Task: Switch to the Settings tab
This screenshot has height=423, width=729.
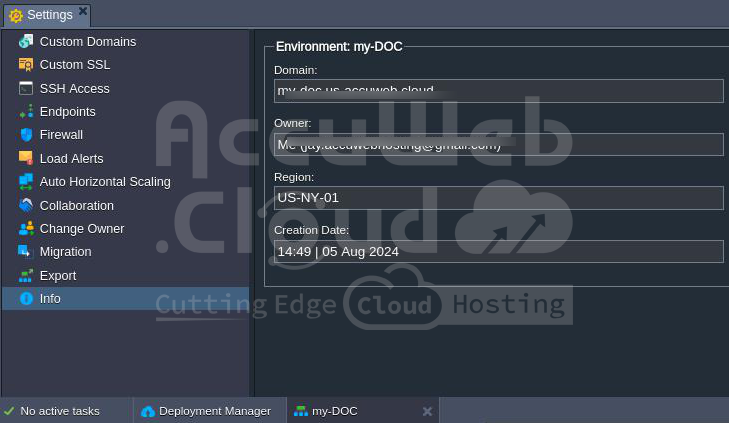Action: (45, 15)
